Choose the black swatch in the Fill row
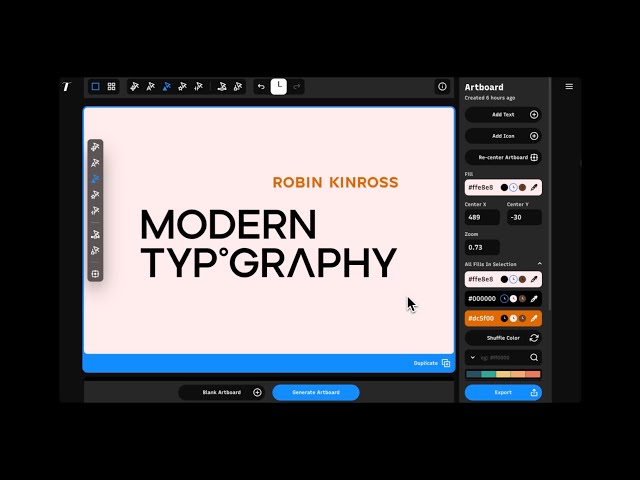Viewport: 640px width, 480px height. [x=504, y=188]
